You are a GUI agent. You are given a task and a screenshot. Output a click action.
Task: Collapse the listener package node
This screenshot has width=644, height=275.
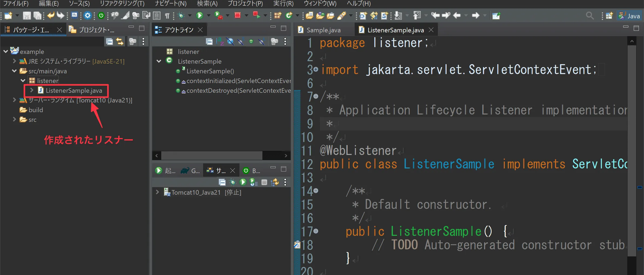[23, 81]
